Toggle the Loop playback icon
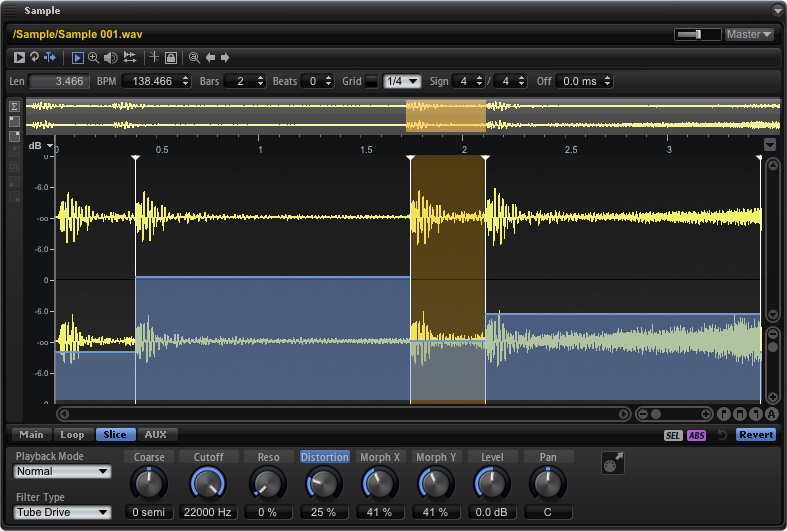 [34, 58]
